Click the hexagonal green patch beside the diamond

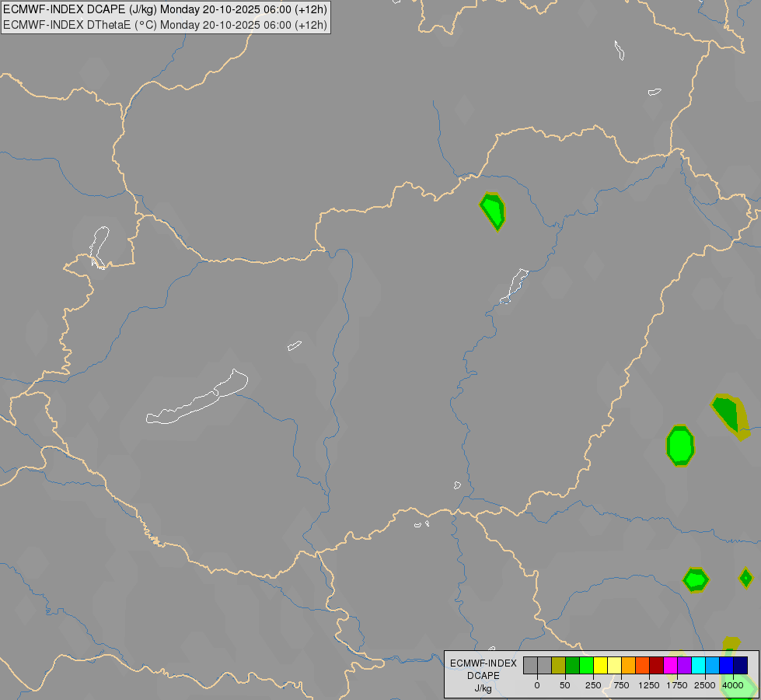pyautogui.click(x=696, y=580)
